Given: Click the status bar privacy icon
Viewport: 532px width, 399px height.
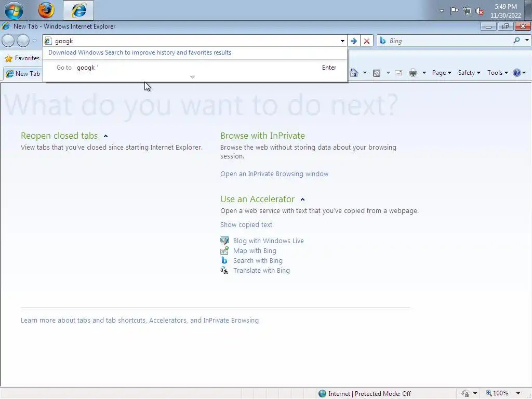Looking at the screenshot, I should click(x=465, y=393).
